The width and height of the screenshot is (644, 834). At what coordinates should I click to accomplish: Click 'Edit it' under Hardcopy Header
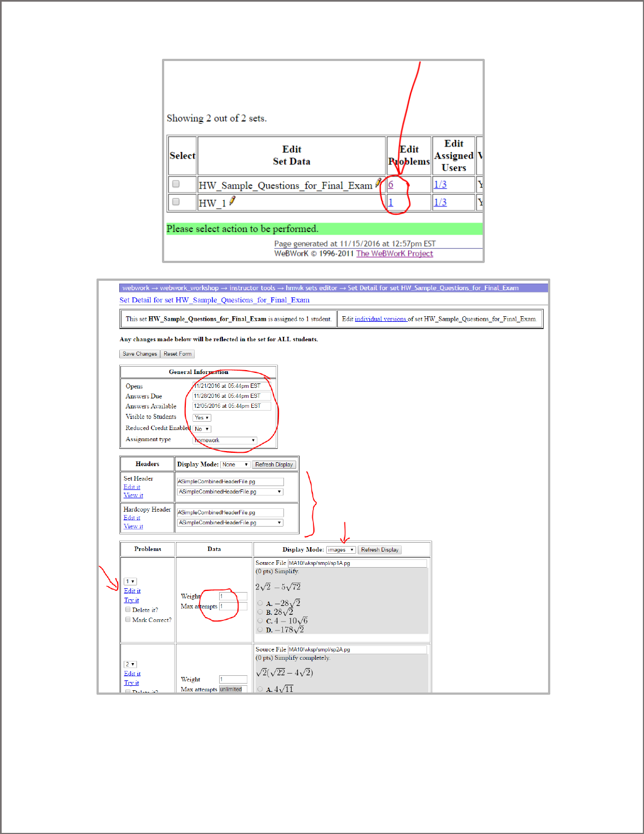132,518
